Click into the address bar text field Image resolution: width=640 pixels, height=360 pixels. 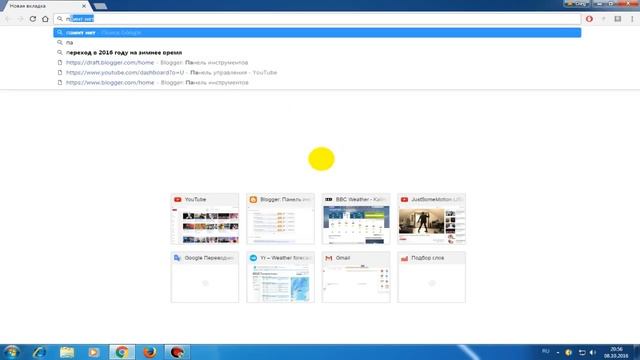[x=317, y=19]
